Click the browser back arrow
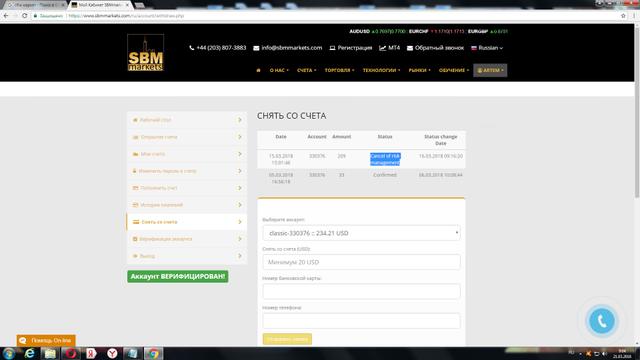Screen dimensions: 640x360 pyautogui.click(x=6, y=16)
